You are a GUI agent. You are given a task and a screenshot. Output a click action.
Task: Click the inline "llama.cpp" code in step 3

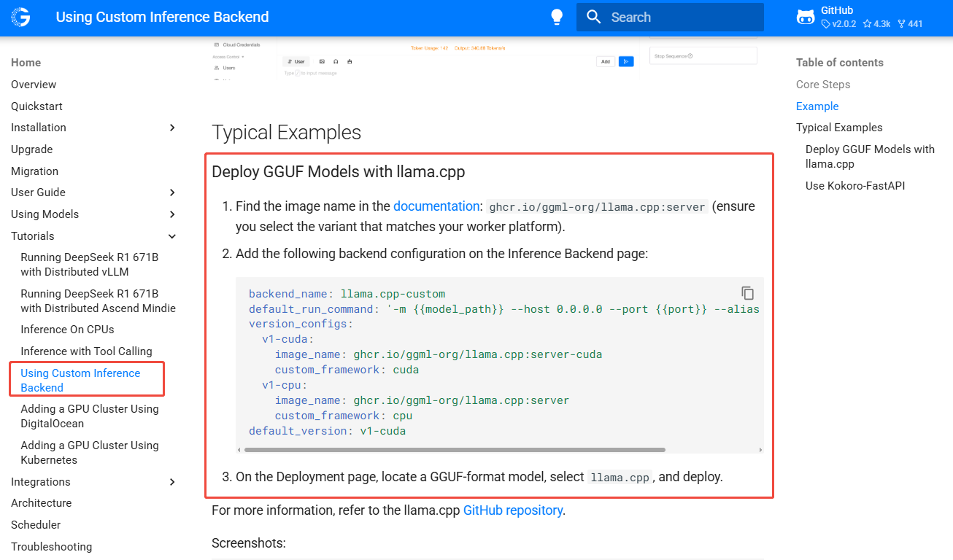click(620, 478)
